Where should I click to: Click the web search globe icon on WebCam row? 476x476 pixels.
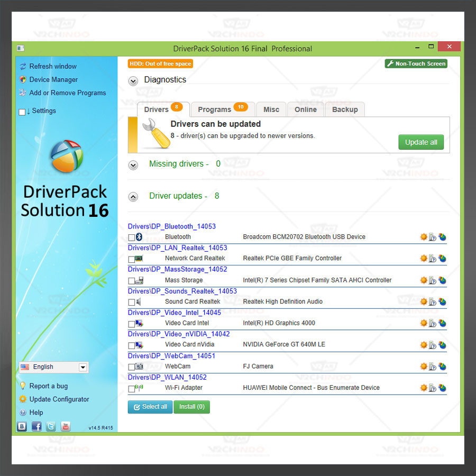tap(442, 367)
